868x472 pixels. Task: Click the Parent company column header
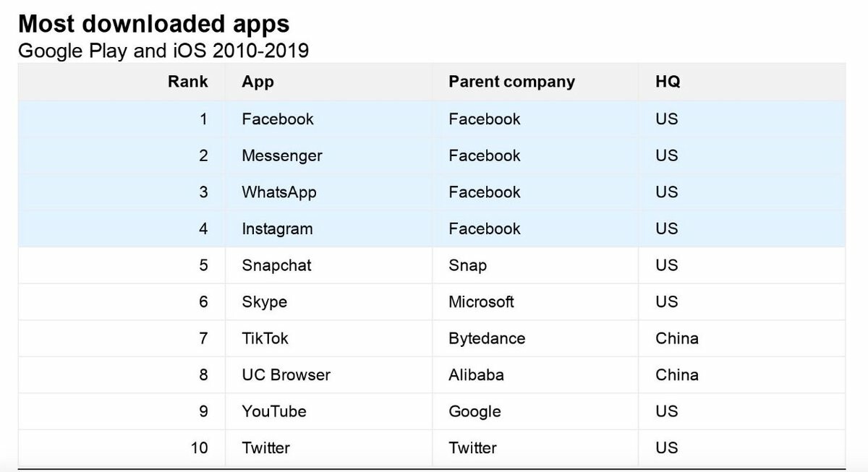click(511, 82)
